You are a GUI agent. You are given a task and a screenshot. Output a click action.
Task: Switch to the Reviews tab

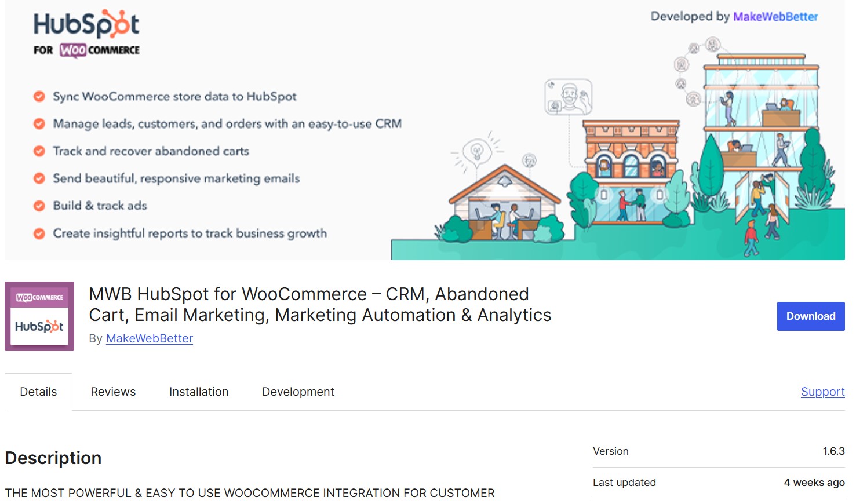(113, 392)
